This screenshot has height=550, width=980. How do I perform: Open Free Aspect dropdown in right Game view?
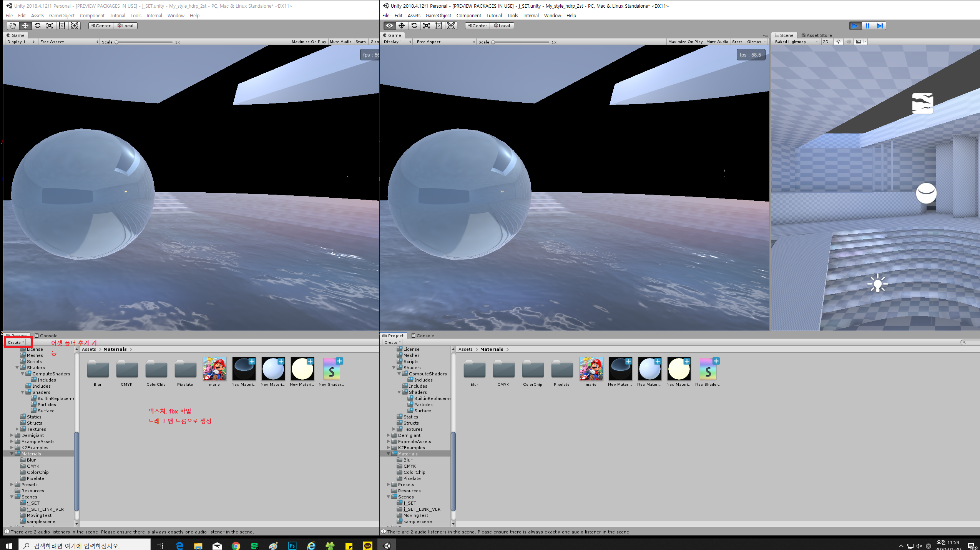point(445,42)
